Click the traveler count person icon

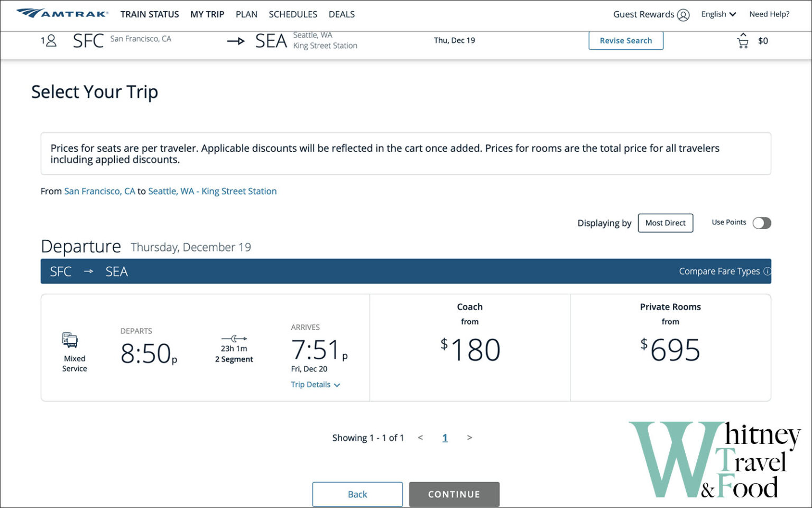tap(51, 41)
